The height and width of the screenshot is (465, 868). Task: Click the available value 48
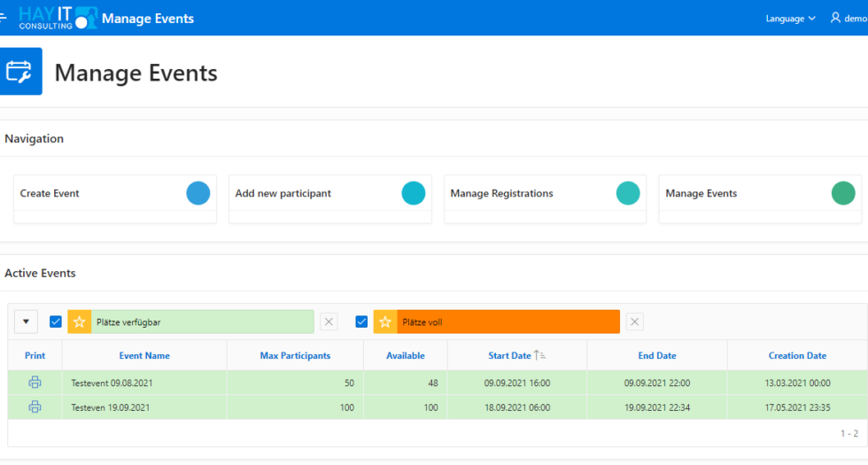tap(433, 383)
